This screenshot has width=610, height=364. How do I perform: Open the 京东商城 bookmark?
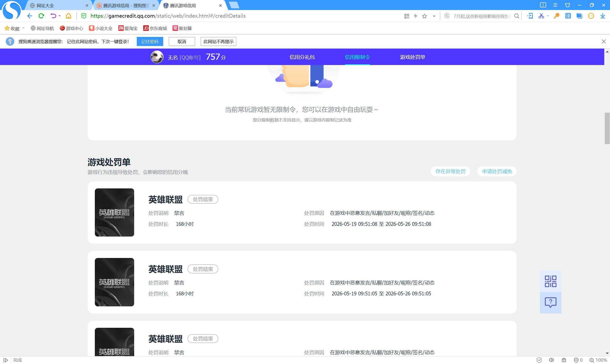[x=155, y=28]
